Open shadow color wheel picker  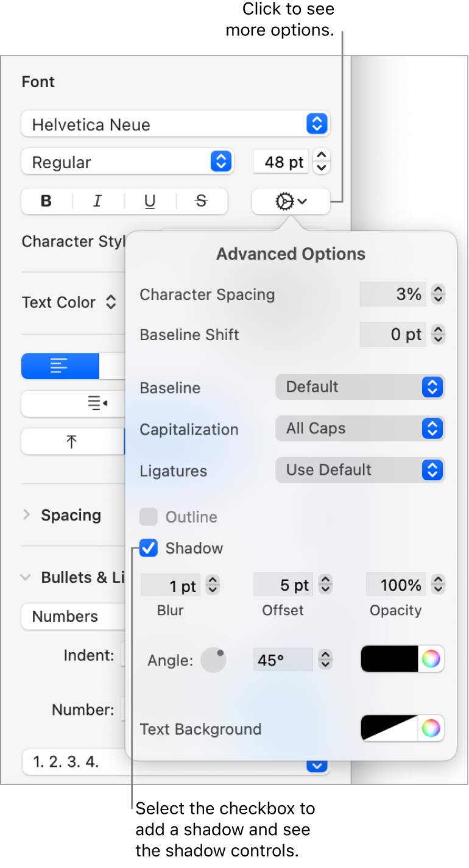tap(431, 659)
